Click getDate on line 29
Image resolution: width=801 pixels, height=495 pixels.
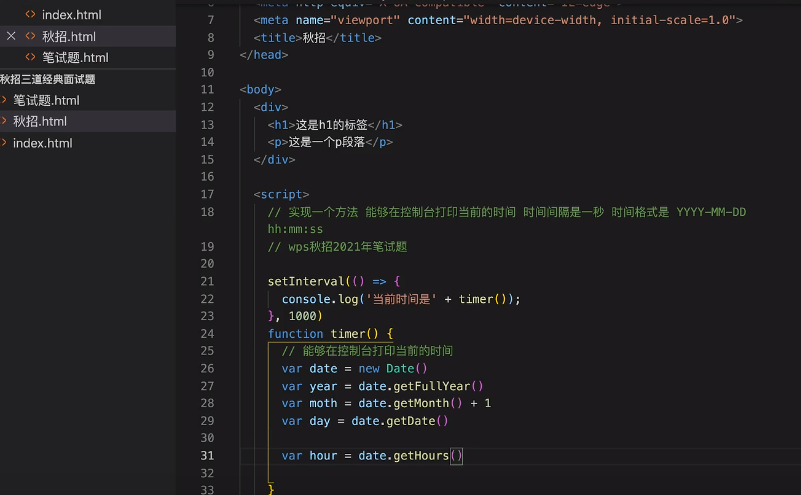click(411, 421)
